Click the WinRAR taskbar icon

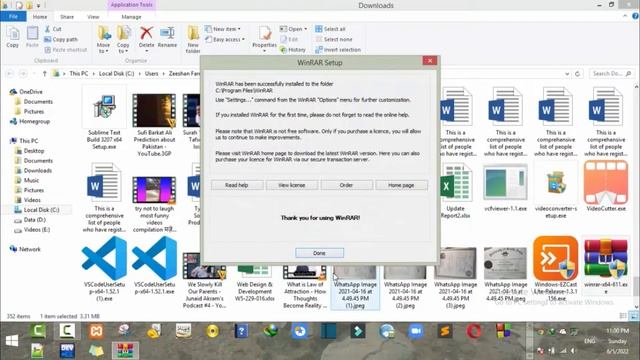pos(125,350)
